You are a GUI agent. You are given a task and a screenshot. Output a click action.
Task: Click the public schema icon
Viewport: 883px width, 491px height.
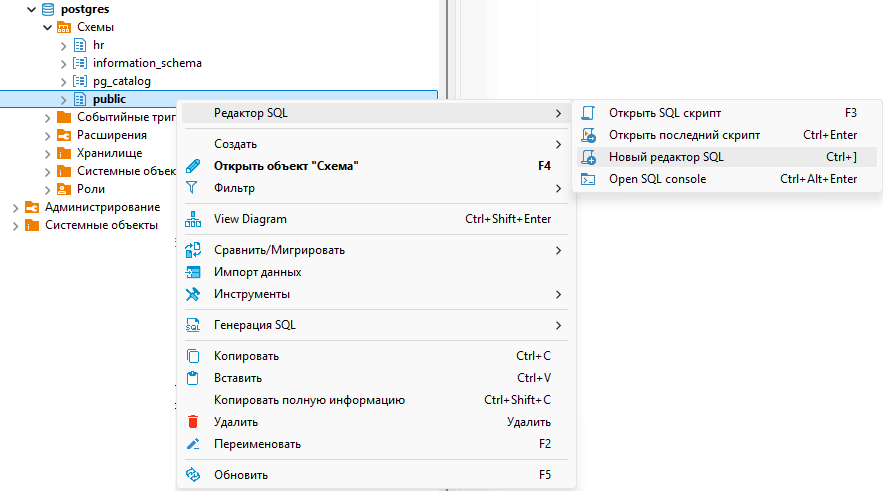coord(81,99)
